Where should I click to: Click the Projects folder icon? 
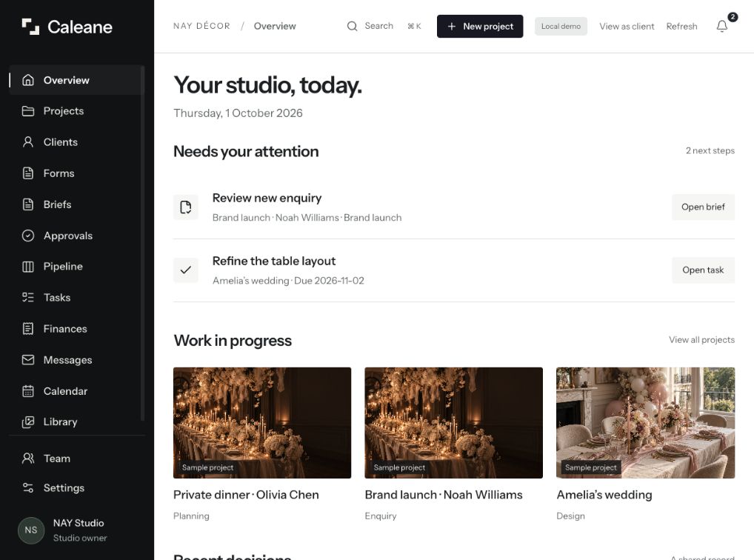tap(28, 111)
